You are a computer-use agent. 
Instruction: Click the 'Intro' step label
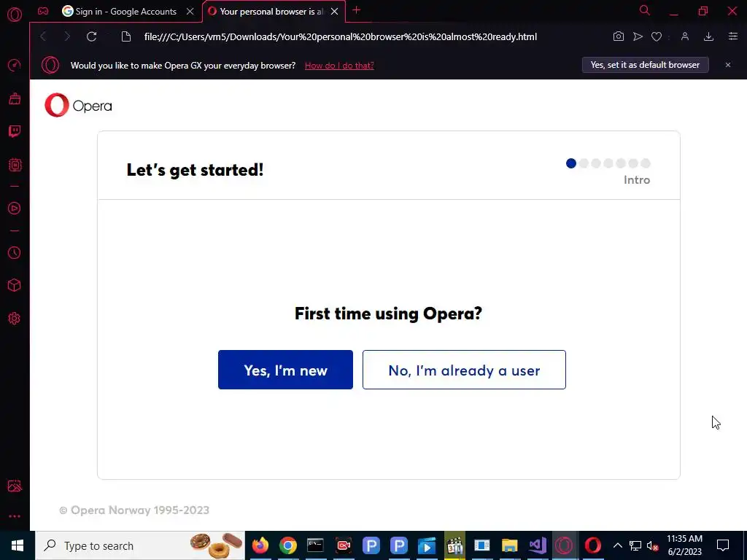point(637,180)
